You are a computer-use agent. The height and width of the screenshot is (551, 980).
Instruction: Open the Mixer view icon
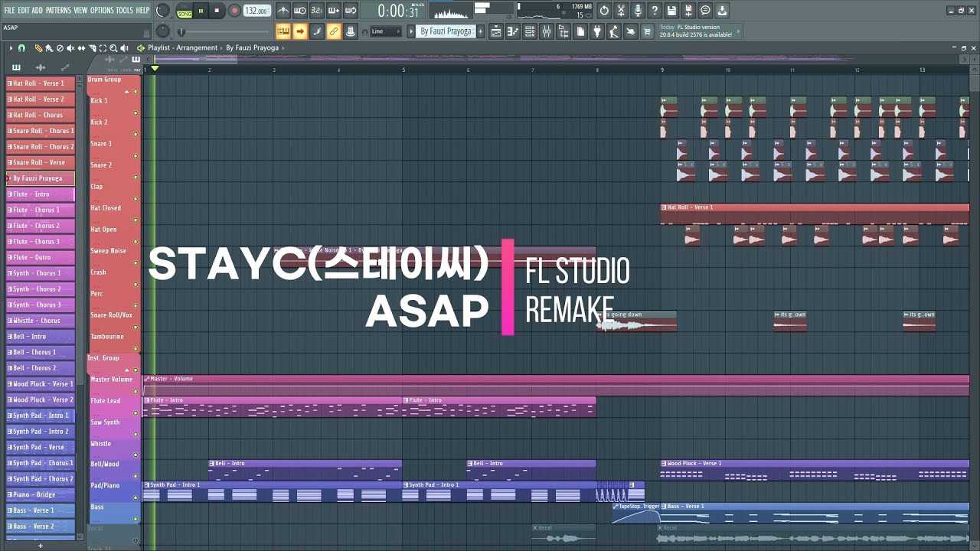tap(547, 31)
